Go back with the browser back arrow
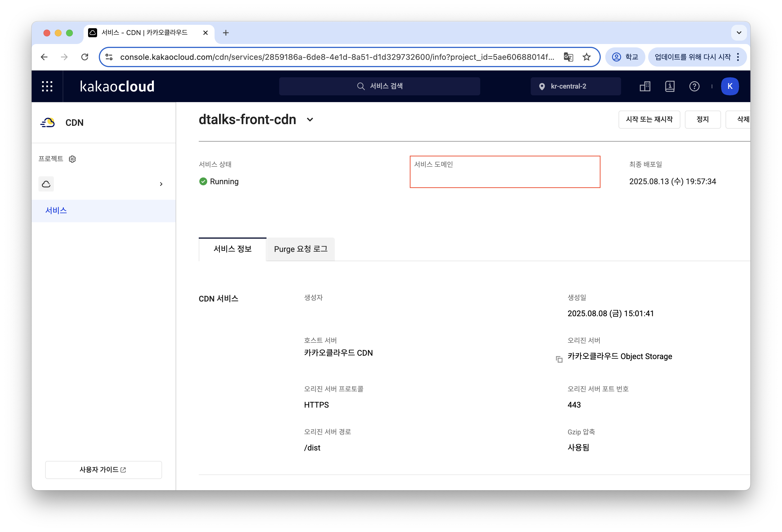The height and width of the screenshot is (532, 782). pyautogui.click(x=44, y=57)
